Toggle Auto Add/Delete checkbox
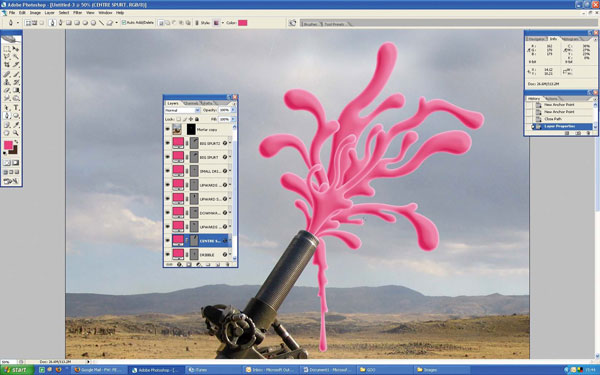Image resolution: width=600 pixels, height=375 pixels. point(124,23)
